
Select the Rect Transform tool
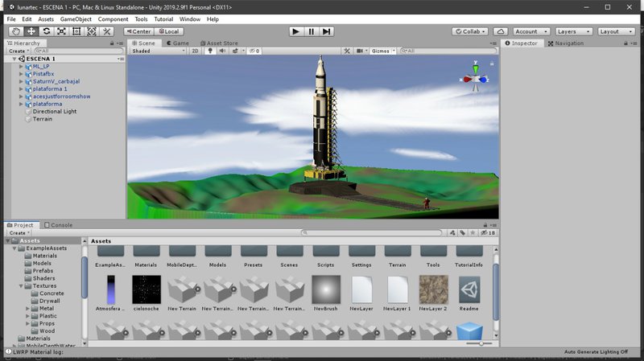[x=76, y=31]
